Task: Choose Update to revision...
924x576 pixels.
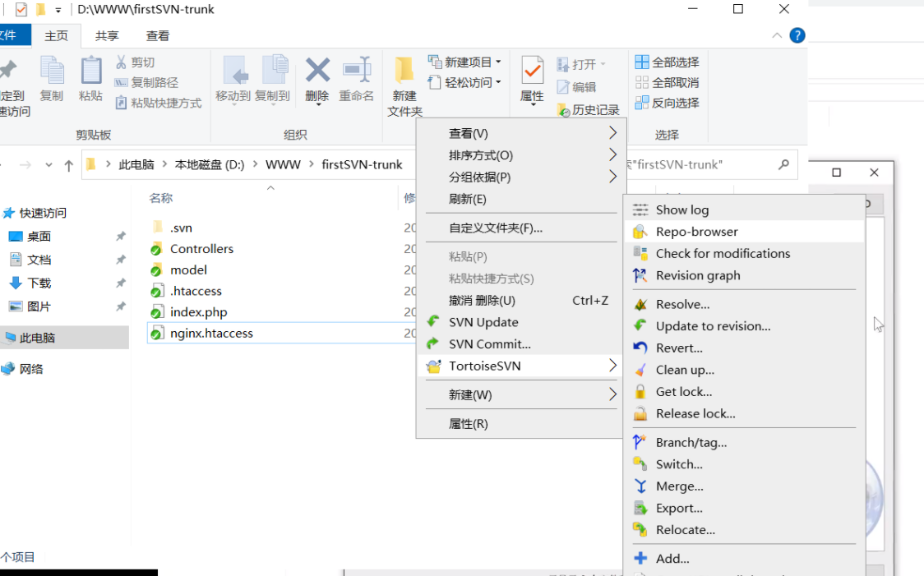Action: click(744, 325)
